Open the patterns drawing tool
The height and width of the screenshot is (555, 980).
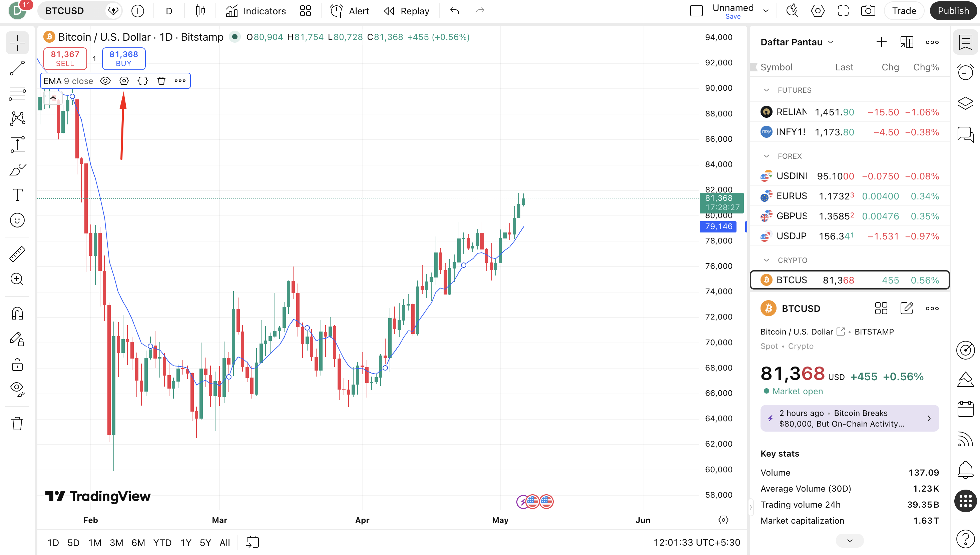point(17,118)
